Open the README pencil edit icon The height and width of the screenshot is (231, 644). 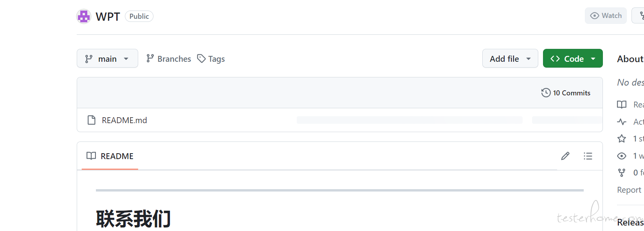(565, 156)
